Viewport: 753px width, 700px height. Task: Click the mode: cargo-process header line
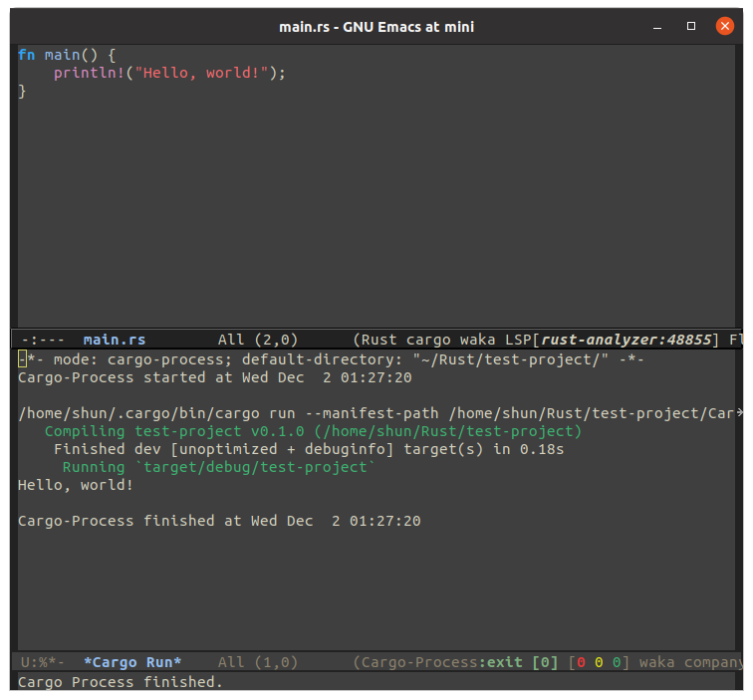[331, 359]
